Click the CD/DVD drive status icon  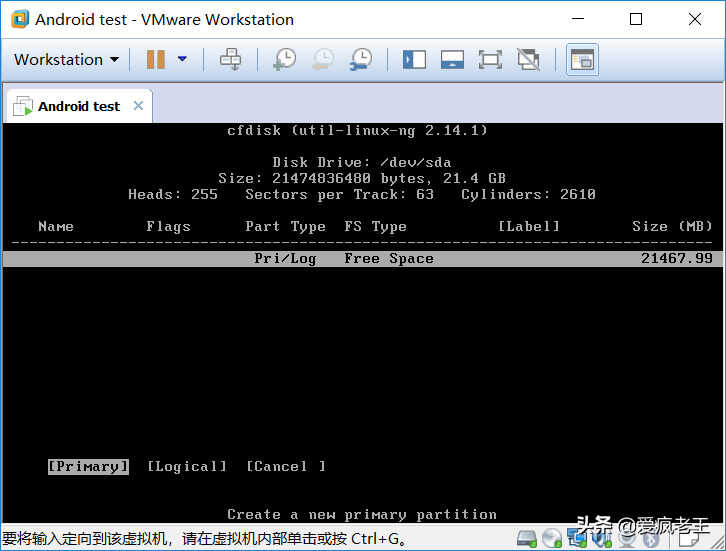tap(551, 538)
